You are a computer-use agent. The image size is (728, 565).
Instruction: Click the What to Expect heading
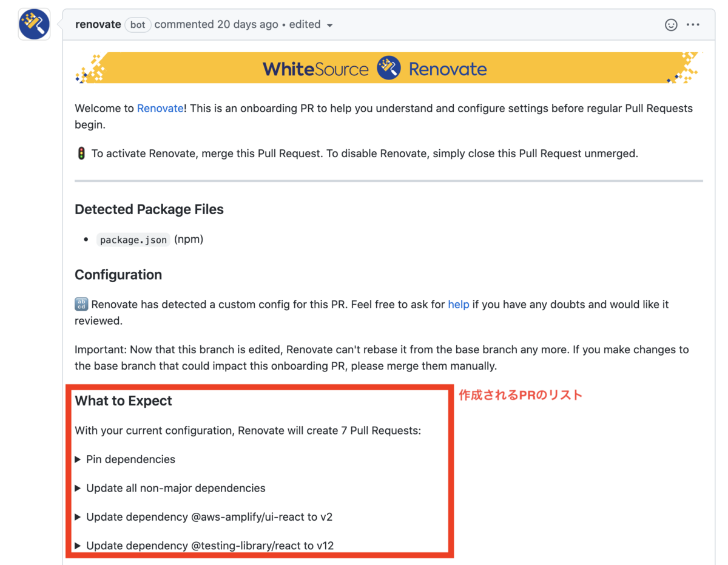(123, 401)
